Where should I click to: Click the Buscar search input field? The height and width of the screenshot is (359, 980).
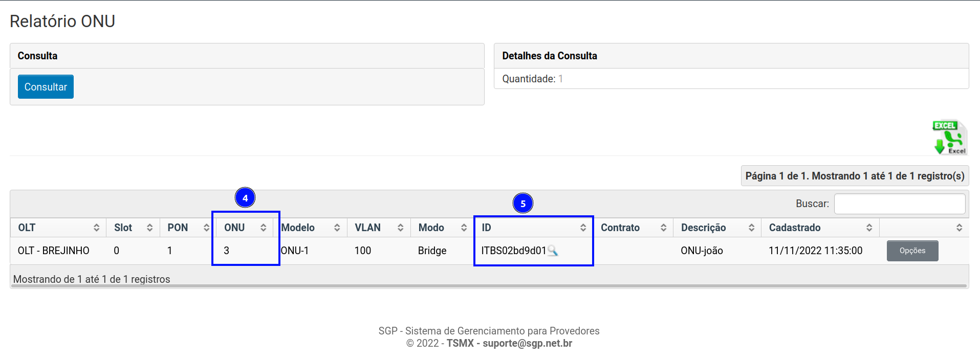tap(899, 204)
